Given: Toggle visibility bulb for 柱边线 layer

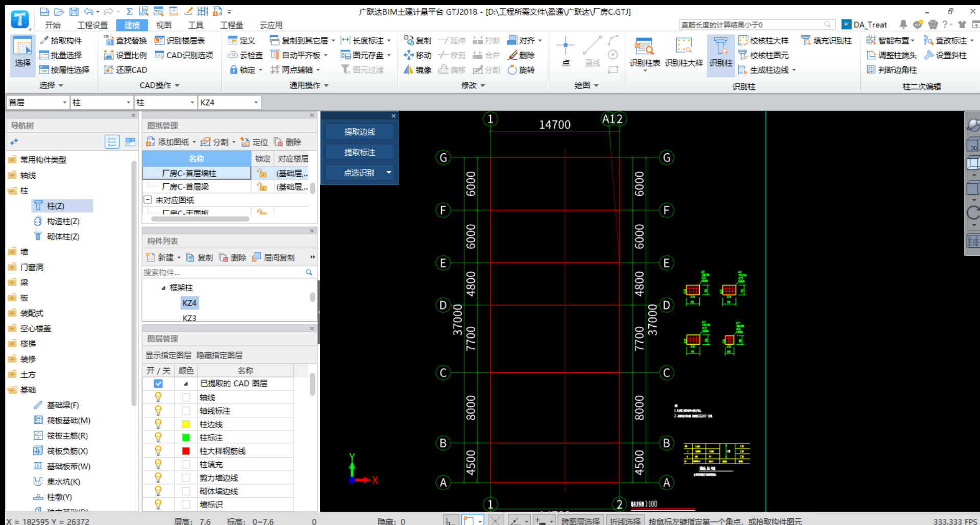Looking at the screenshot, I should pyautogui.click(x=158, y=424).
